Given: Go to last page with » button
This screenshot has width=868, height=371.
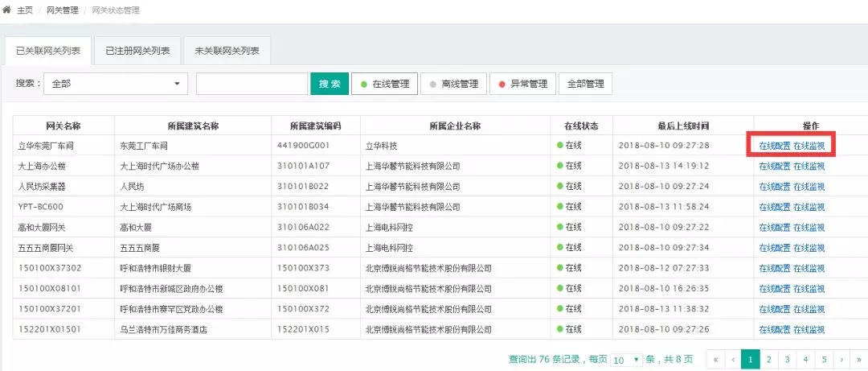Looking at the screenshot, I should click(858, 360).
